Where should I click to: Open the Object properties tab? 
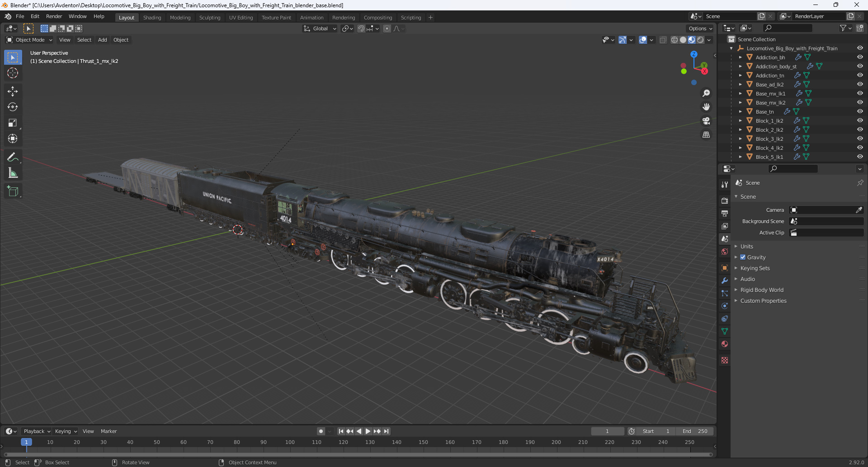[725, 268]
